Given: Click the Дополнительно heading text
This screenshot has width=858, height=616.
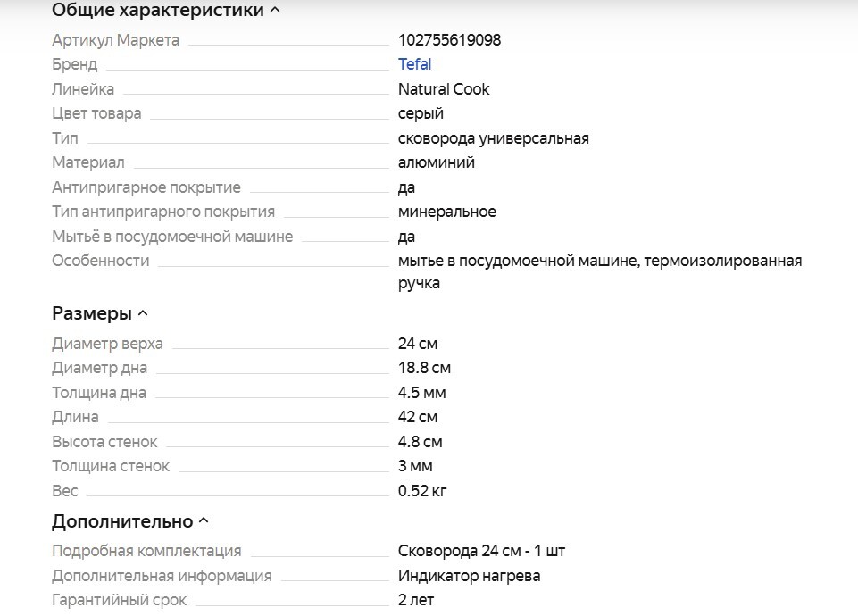Looking at the screenshot, I should 122,521.
